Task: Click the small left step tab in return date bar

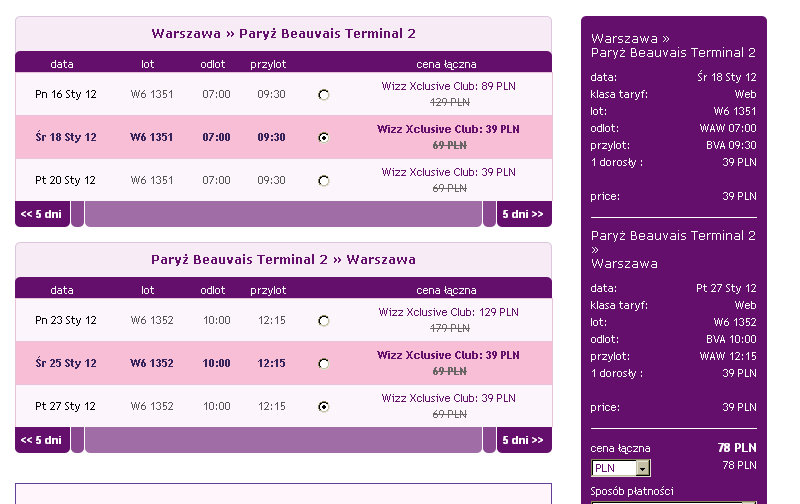Action: click(x=78, y=440)
